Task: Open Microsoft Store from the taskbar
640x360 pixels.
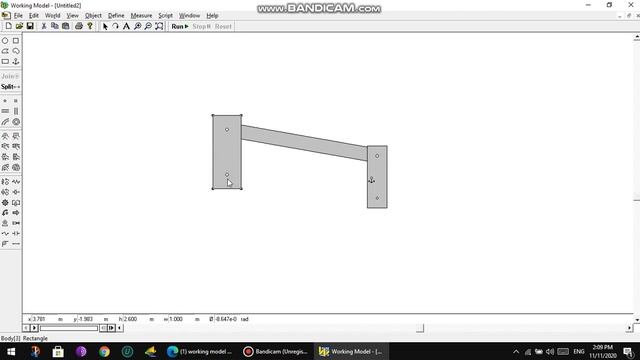Action: [x=58, y=351]
